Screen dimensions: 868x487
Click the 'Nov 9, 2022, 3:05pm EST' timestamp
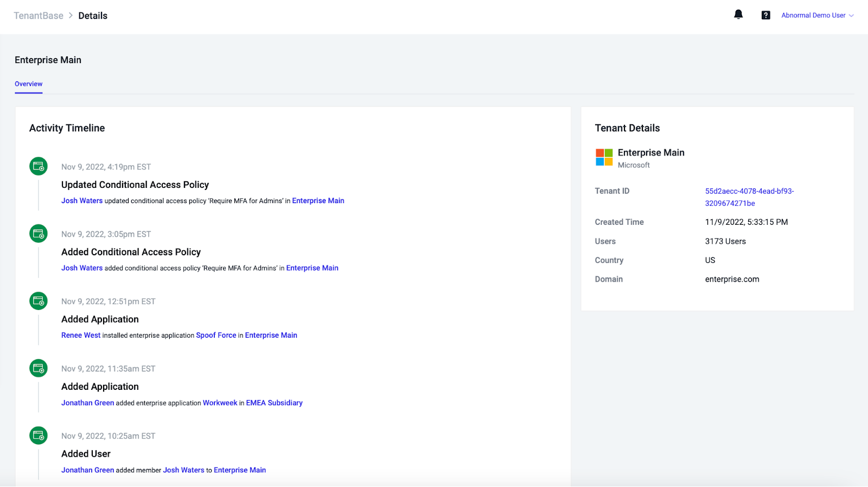106,235
